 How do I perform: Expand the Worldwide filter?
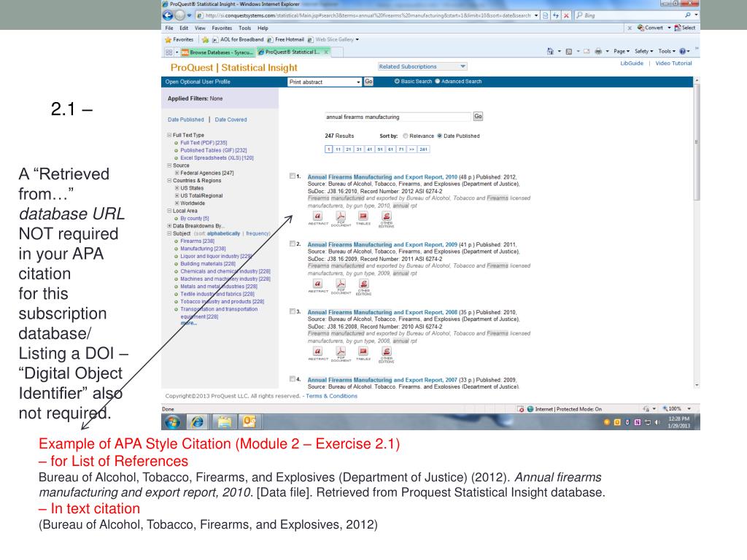(x=177, y=203)
